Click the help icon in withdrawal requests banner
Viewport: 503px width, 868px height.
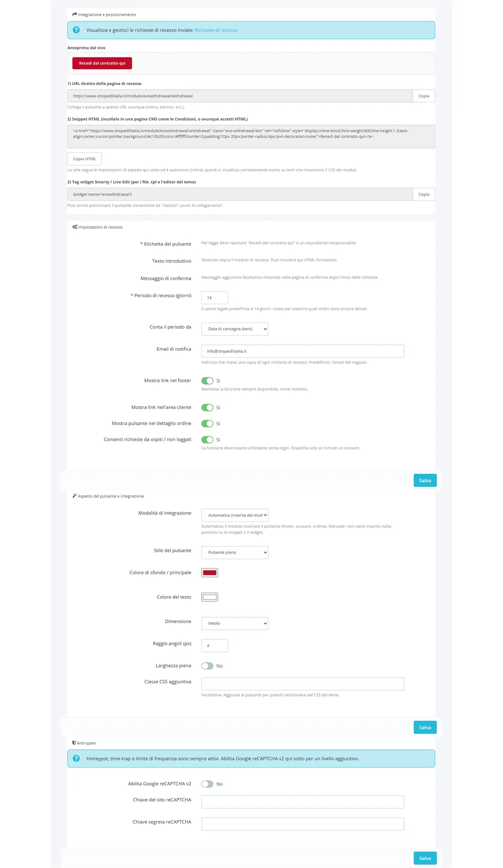click(76, 30)
